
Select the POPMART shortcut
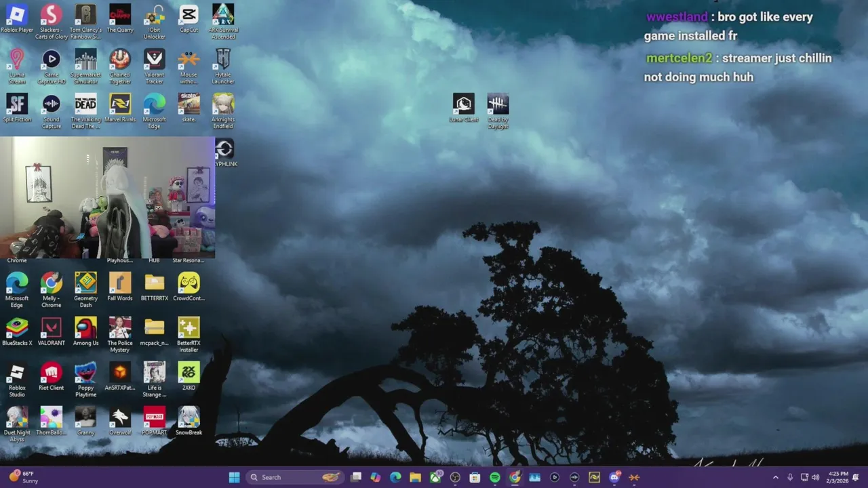pos(155,422)
